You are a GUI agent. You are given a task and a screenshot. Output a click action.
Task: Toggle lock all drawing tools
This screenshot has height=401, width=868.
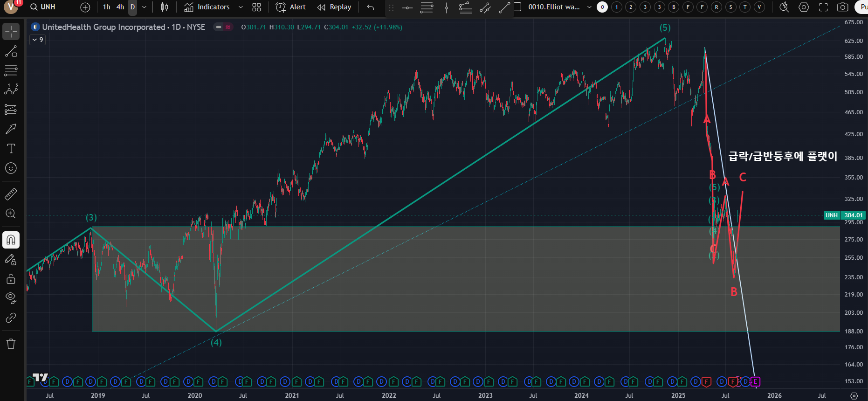[11, 279]
